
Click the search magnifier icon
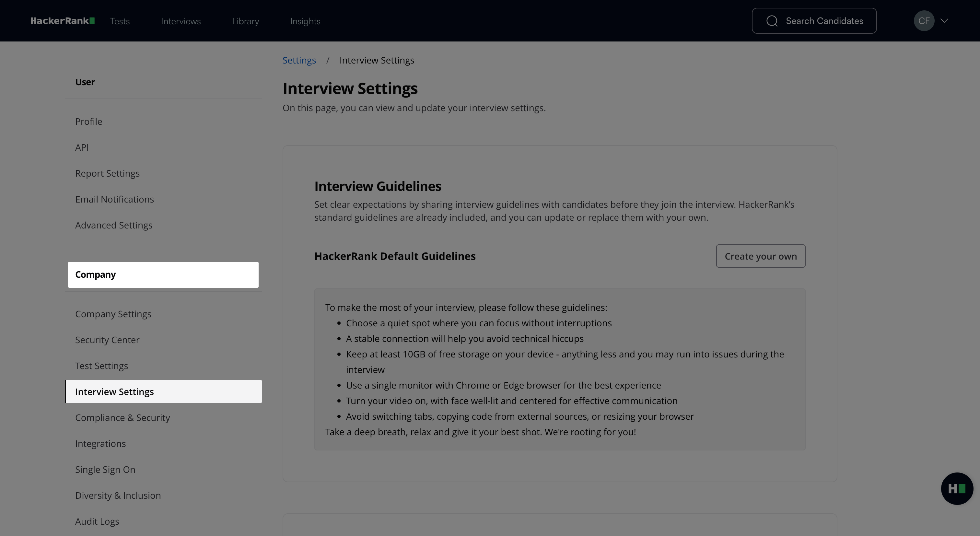tap(772, 21)
